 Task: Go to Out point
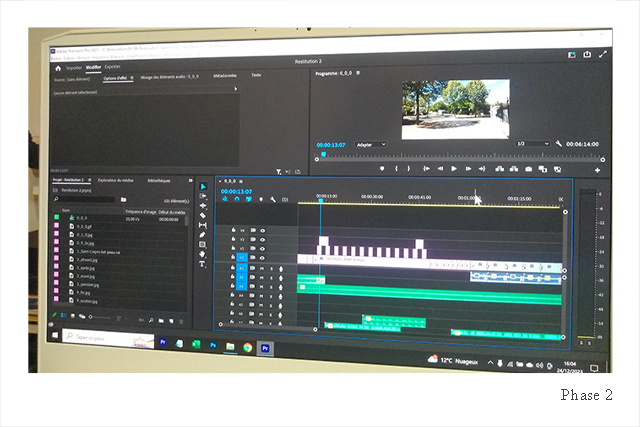[x=482, y=169]
